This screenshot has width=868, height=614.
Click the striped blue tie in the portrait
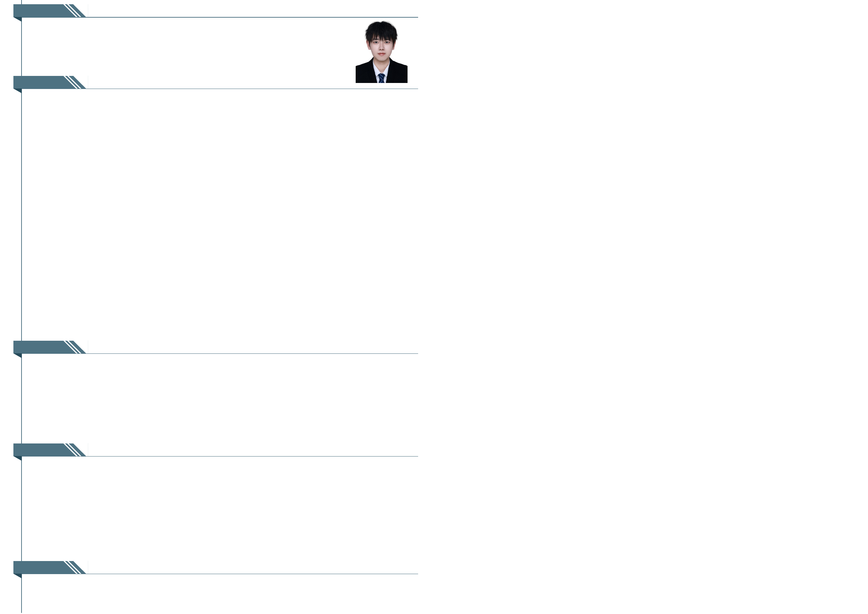381,78
